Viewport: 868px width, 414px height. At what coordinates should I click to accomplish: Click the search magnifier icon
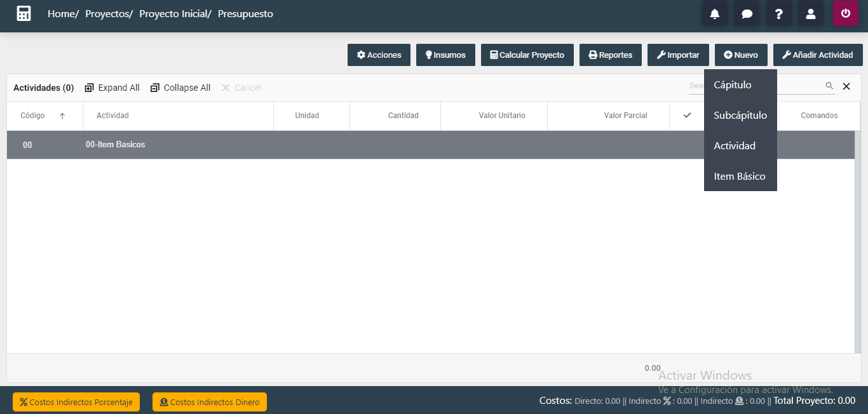829,86
